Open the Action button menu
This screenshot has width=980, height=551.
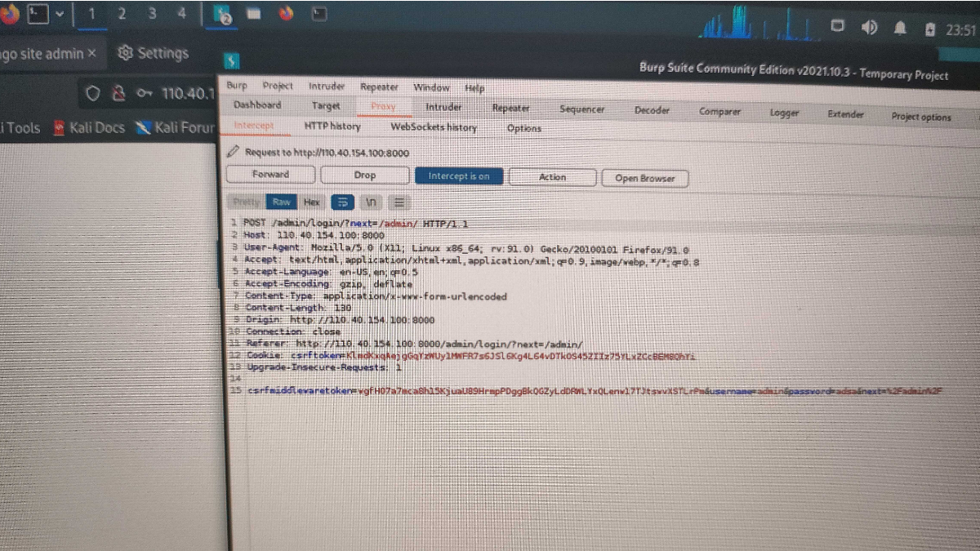click(x=552, y=177)
